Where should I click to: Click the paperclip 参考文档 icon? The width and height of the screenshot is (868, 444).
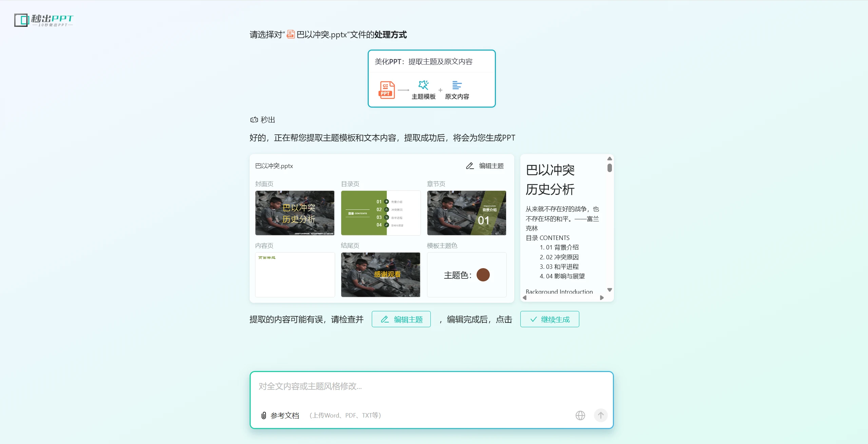tap(264, 415)
